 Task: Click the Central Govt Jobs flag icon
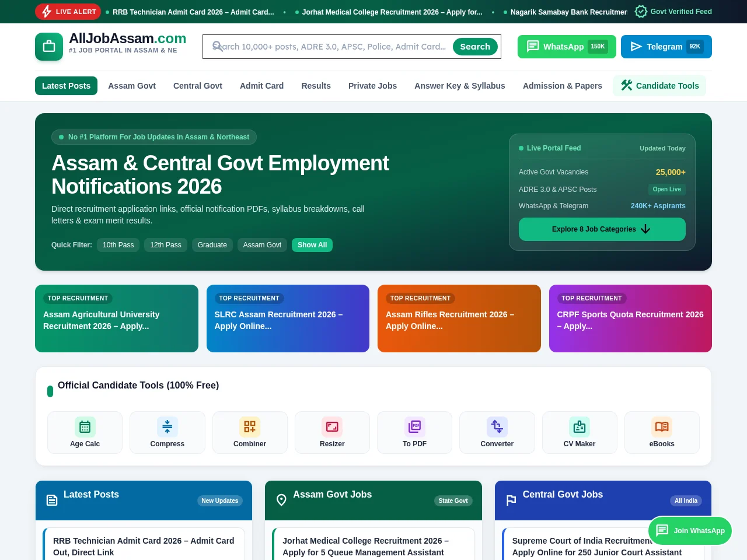511,500
